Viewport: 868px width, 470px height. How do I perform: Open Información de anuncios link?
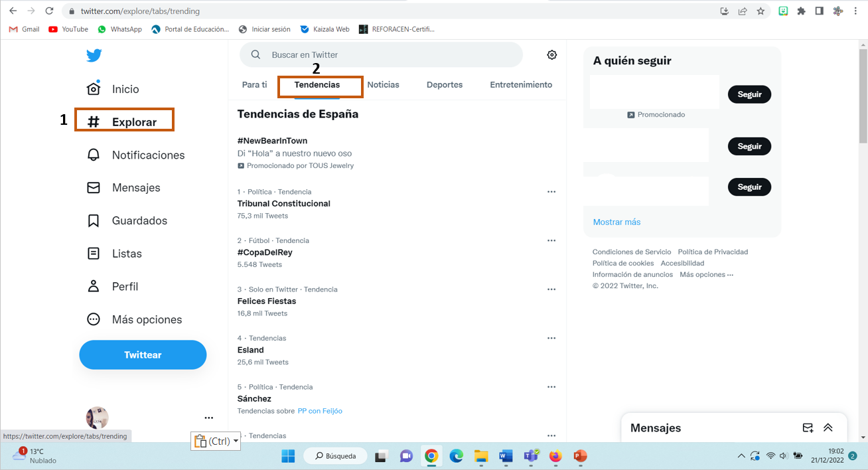pos(632,274)
